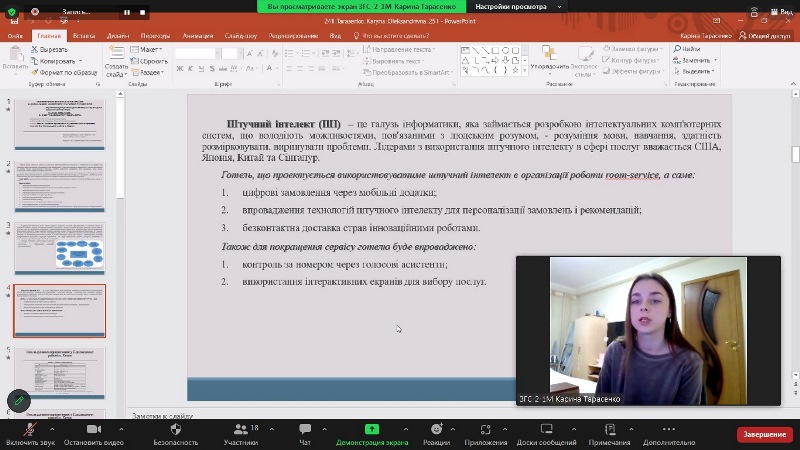Switch Zoom layout with Вид button

[x=782, y=12]
